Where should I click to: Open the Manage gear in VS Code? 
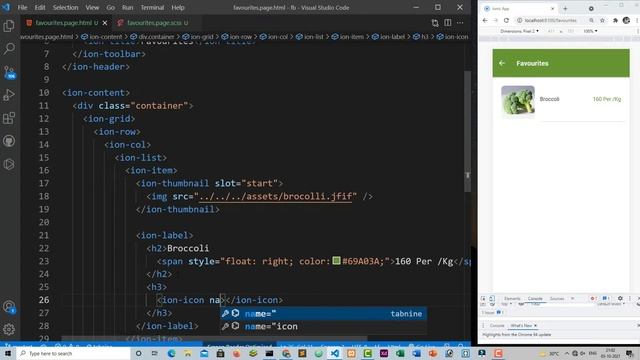[x=9, y=329]
